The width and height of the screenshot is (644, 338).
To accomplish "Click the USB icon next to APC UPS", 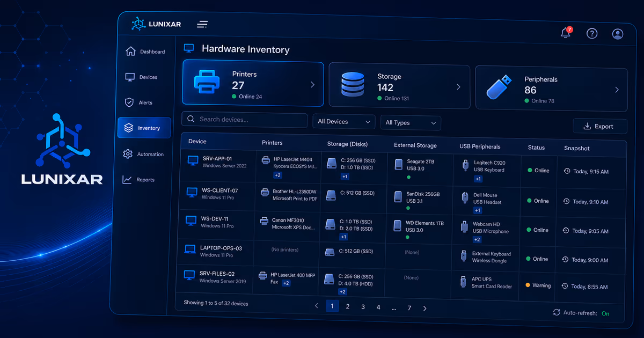I will [463, 282].
